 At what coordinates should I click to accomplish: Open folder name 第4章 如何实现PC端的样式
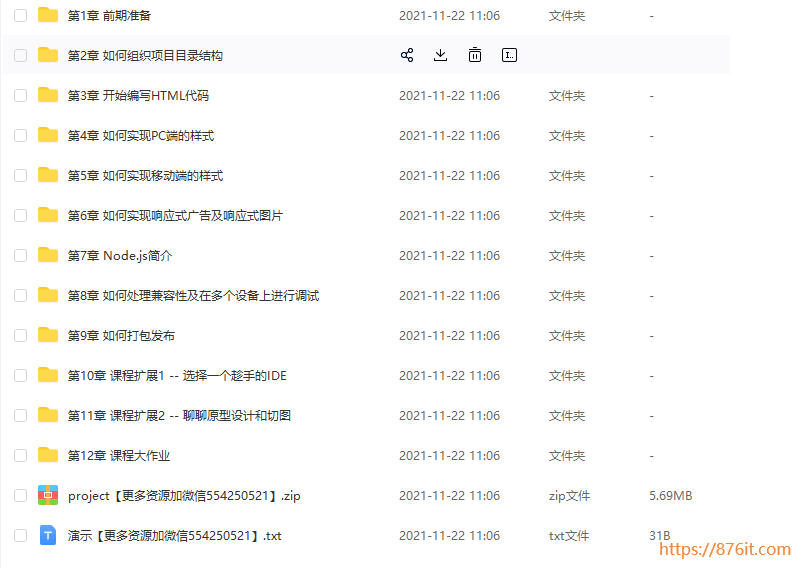pyautogui.click(x=141, y=136)
